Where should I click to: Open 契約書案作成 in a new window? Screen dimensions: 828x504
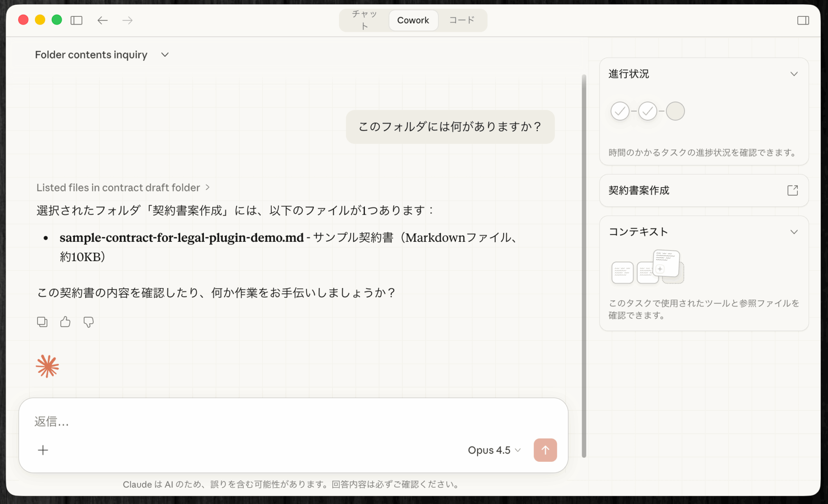[x=793, y=190]
